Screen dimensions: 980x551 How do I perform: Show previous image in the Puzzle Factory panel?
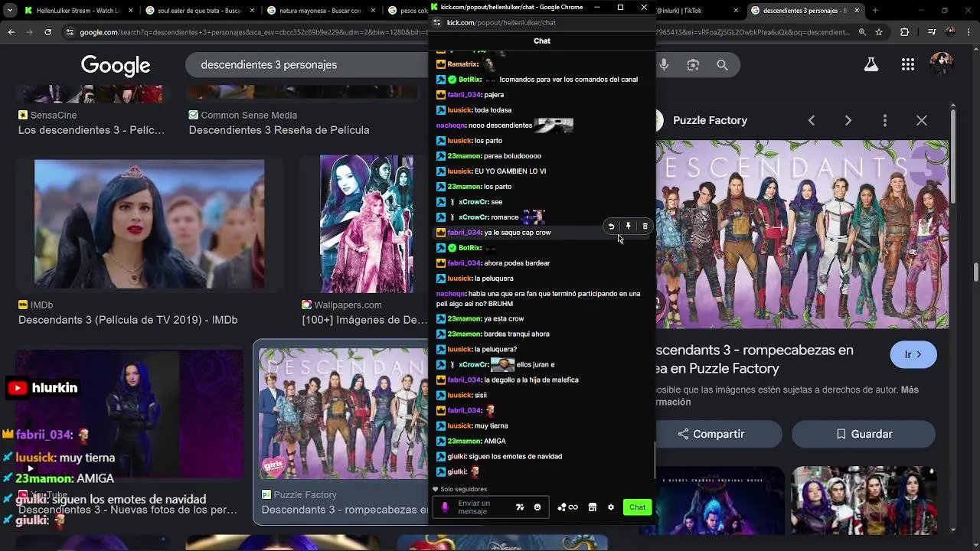pyautogui.click(x=812, y=120)
